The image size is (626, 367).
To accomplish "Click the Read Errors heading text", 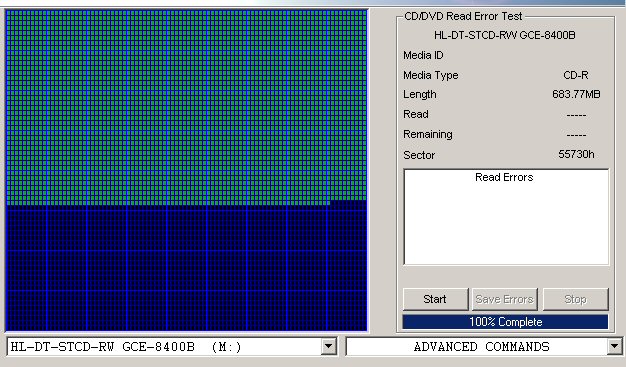I will (x=504, y=177).
